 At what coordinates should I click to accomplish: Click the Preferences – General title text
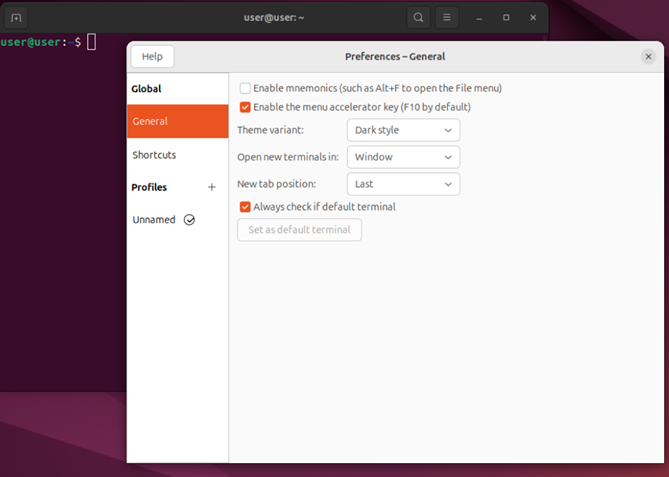pos(395,57)
